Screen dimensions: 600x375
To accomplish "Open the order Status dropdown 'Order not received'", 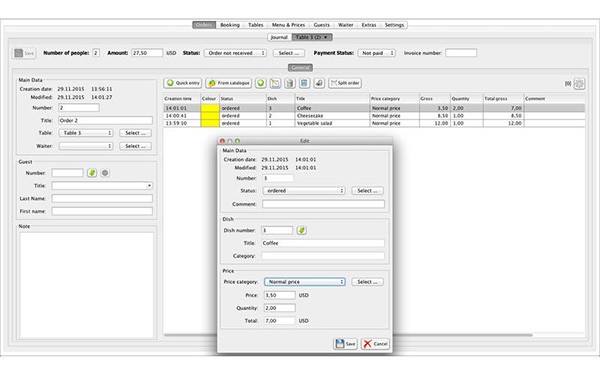I will pos(235,53).
